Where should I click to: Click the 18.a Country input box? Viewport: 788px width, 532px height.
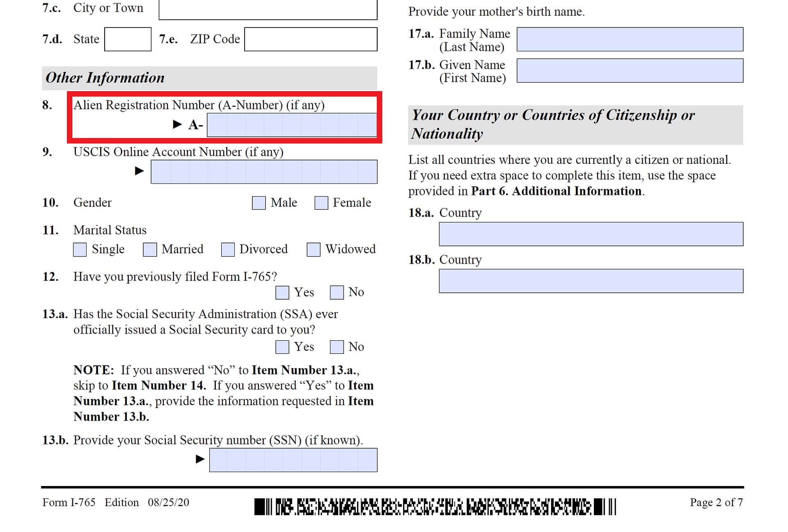[591, 234]
